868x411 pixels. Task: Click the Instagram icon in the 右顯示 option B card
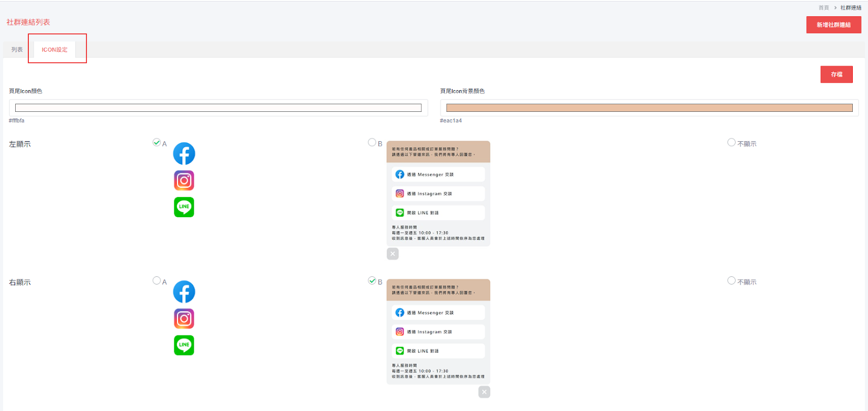(x=400, y=332)
